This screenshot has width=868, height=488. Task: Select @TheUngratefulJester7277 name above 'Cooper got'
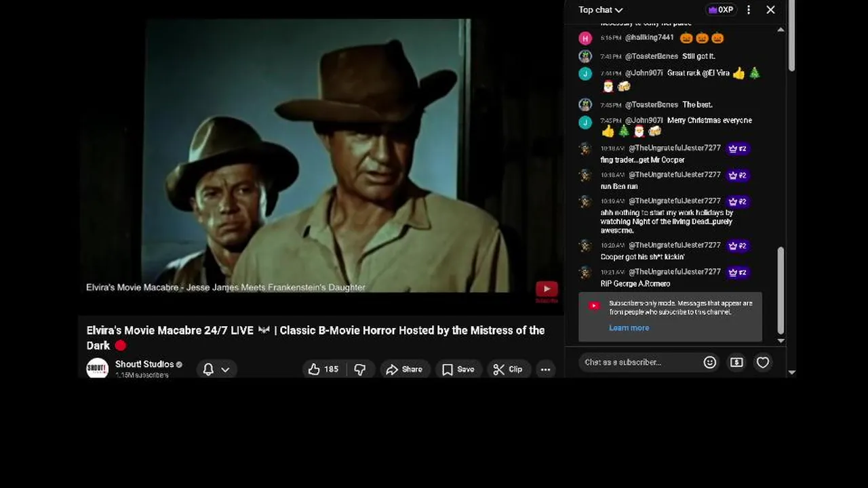pos(675,245)
